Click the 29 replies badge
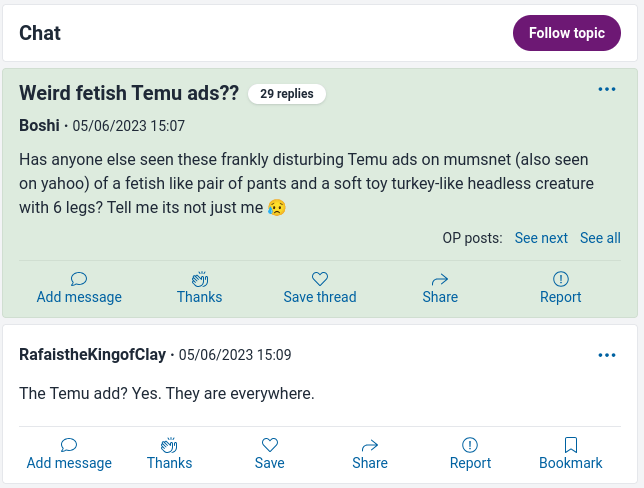 [x=286, y=94]
